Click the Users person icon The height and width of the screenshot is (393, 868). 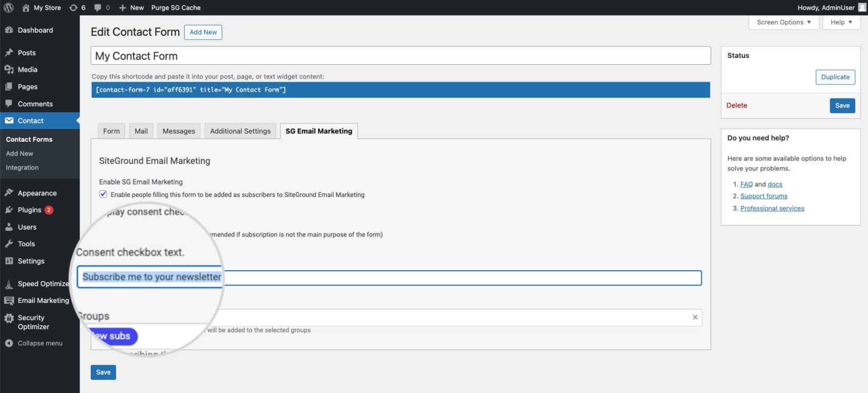tap(9, 227)
